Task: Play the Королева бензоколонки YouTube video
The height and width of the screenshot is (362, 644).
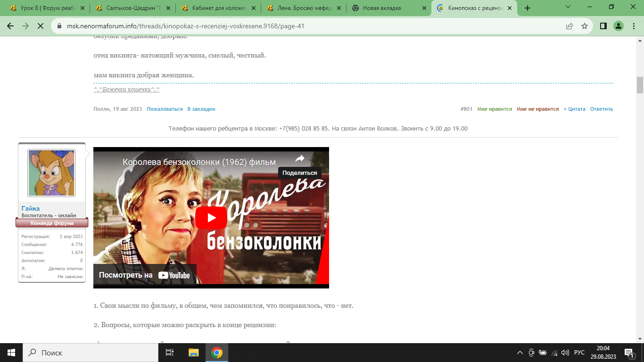Action: 211,218
